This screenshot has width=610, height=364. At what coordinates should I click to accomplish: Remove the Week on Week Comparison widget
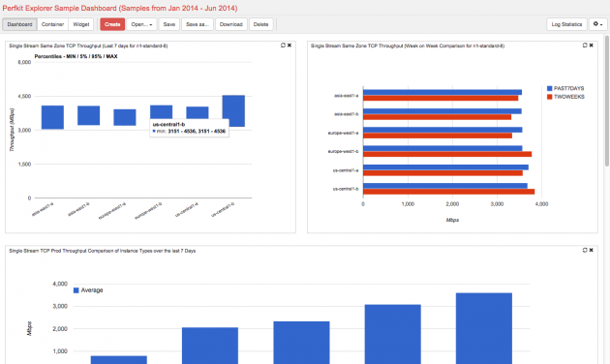click(x=591, y=45)
